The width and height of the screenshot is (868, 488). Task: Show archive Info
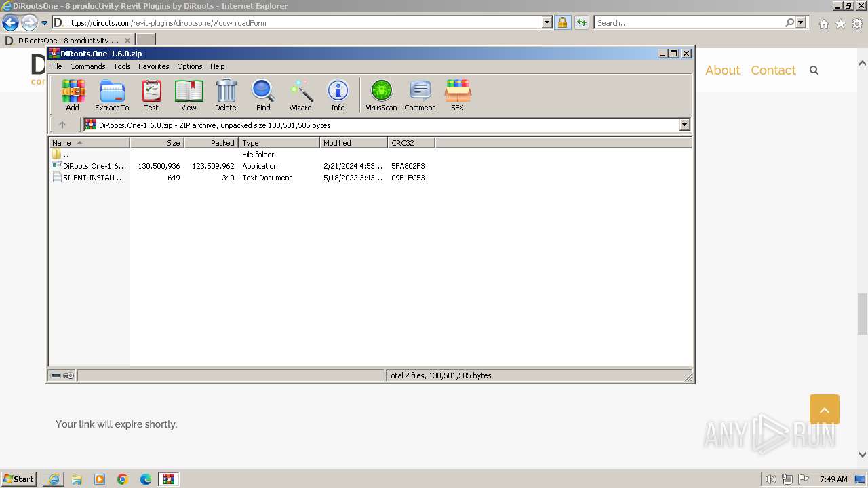(338, 95)
